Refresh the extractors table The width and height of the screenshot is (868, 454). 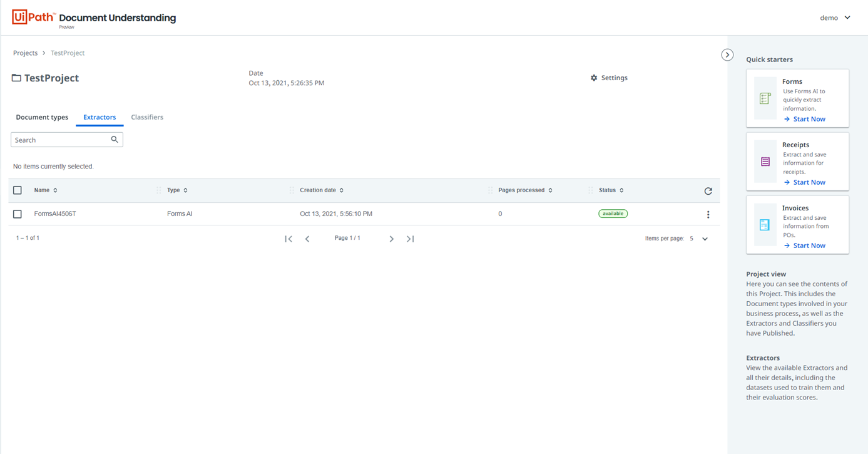point(708,191)
